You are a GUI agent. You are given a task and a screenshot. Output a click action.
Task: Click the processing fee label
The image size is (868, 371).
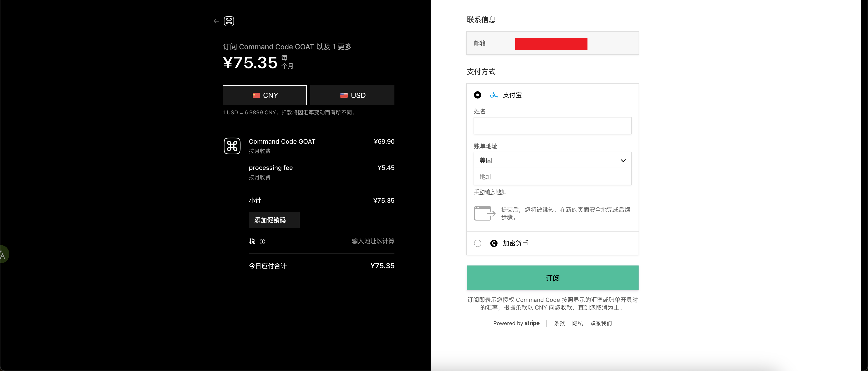pyautogui.click(x=271, y=168)
